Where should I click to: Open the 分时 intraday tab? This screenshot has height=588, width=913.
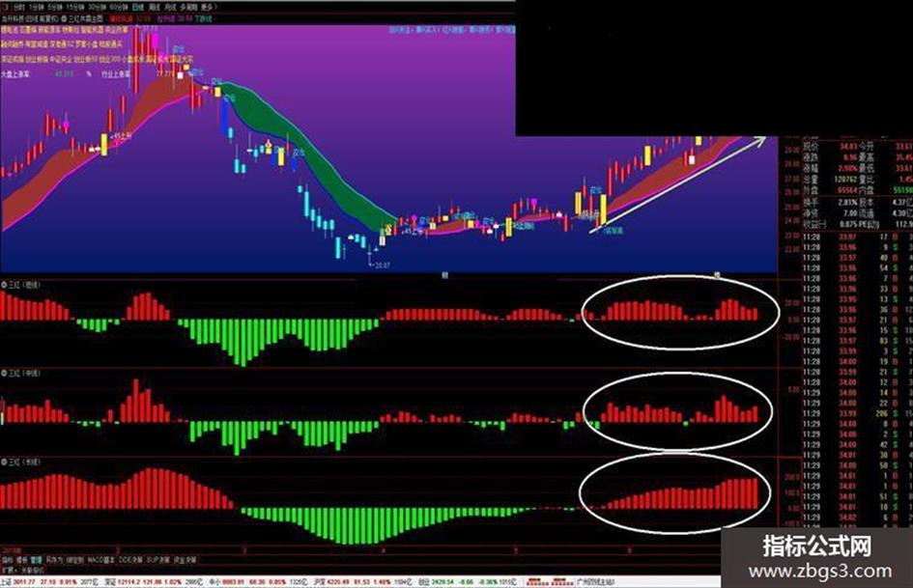[19, 7]
